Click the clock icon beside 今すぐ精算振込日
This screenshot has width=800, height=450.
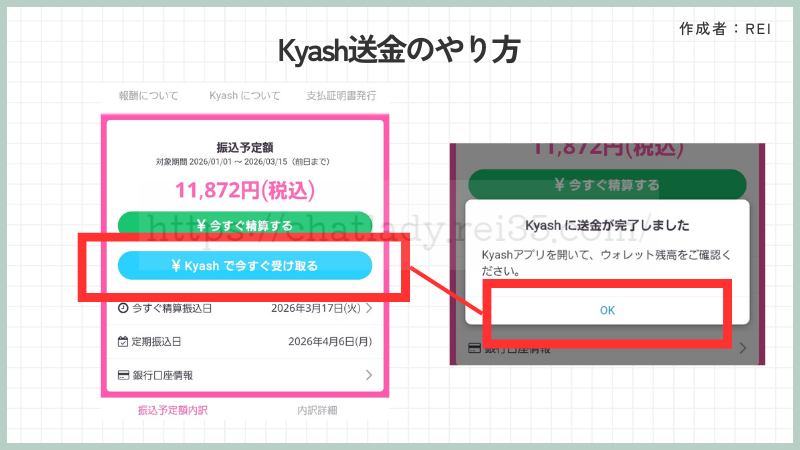click(123, 308)
